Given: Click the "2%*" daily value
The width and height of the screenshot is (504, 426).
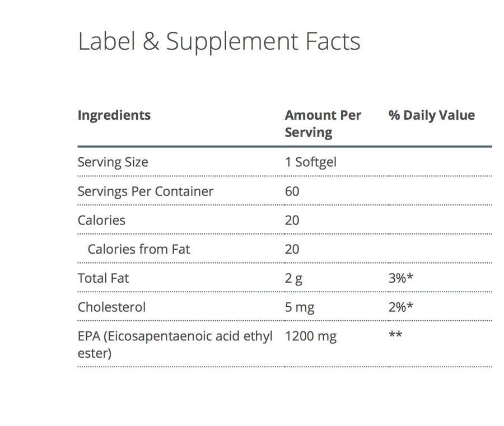Looking at the screenshot, I should pos(400,307).
